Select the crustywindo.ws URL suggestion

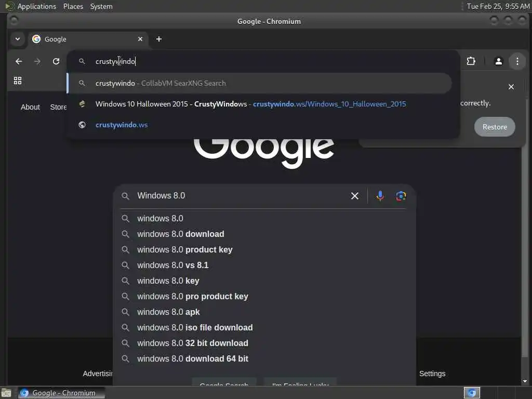tap(260, 125)
